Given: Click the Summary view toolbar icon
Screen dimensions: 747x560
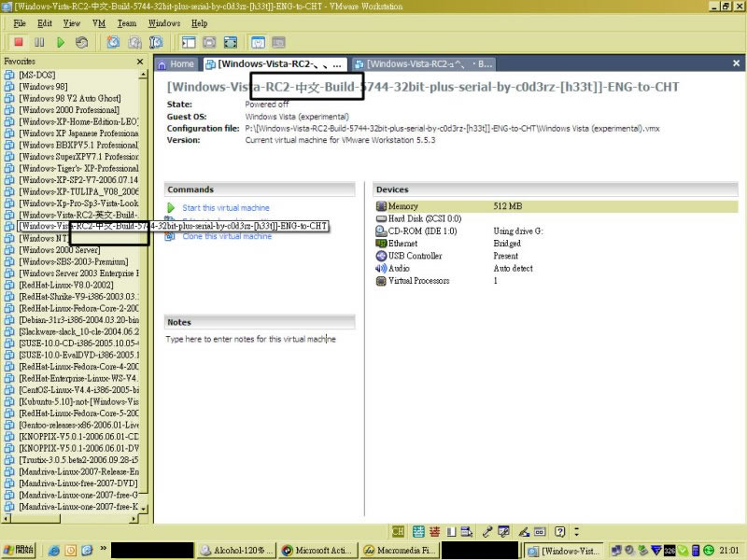Looking at the screenshot, I should coord(258,42).
